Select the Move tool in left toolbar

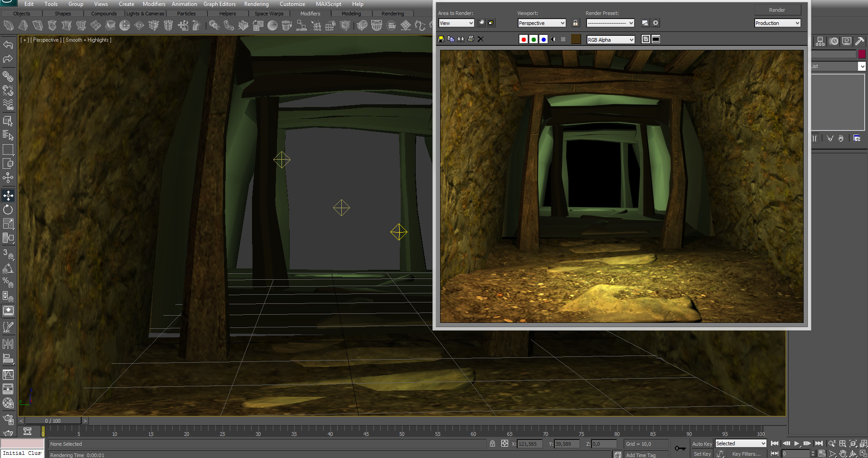[8, 195]
